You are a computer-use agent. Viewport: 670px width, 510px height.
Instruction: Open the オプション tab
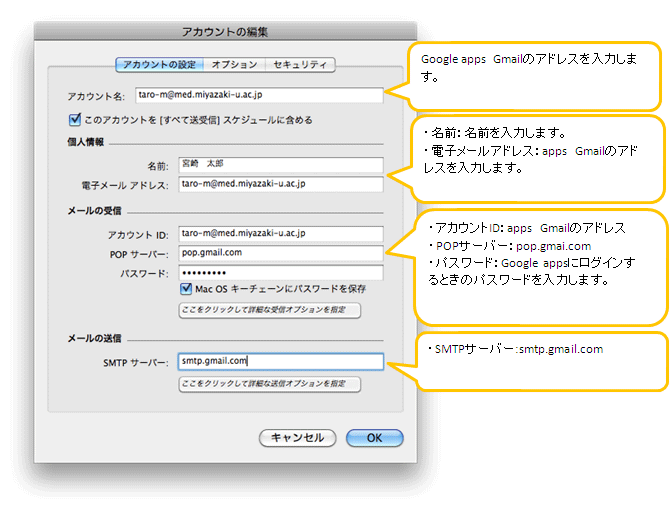[x=234, y=65]
